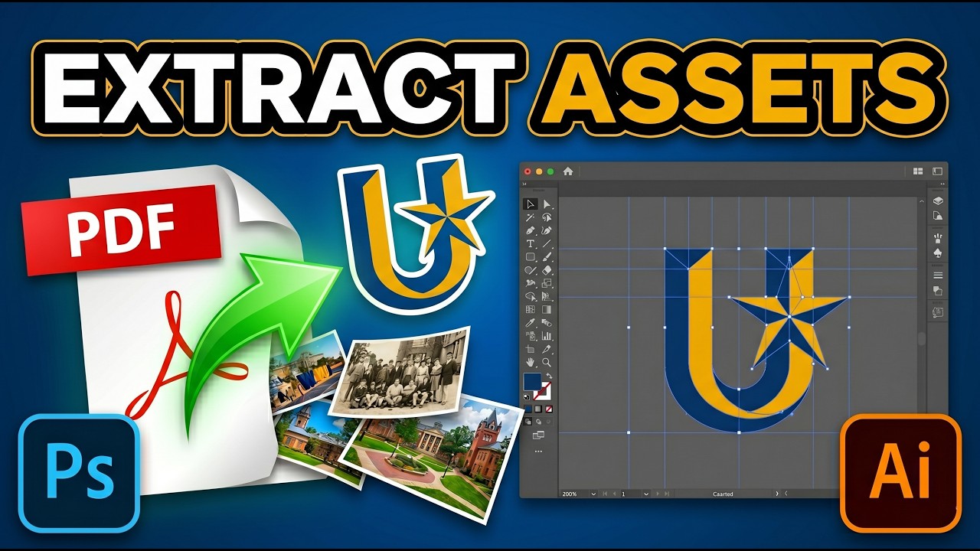This screenshot has width=980, height=551.
Task: Choose the Column Graph tool
Action: (547, 336)
